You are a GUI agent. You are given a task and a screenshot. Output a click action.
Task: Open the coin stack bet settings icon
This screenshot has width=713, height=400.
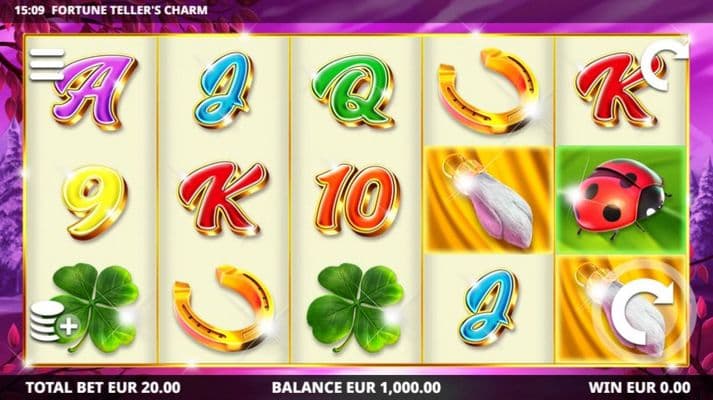(x=55, y=322)
